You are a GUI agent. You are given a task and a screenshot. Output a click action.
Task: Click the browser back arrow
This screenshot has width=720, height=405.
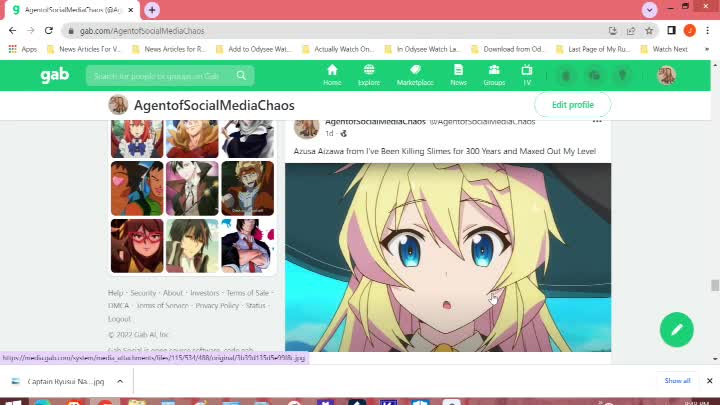[x=12, y=31]
